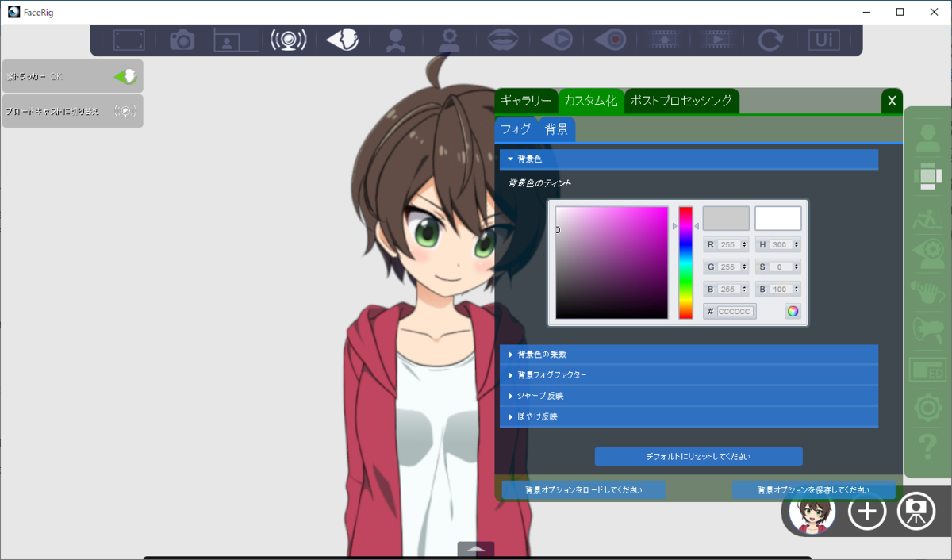Click the 背景オプションをロードしてください button

pyautogui.click(x=583, y=490)
